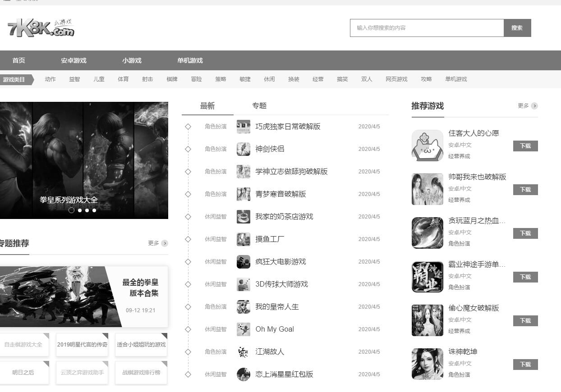This screenshot has width=561, height=392.
Task: Download 诛神乾坤 with its 下载 button
Action: 525,365
